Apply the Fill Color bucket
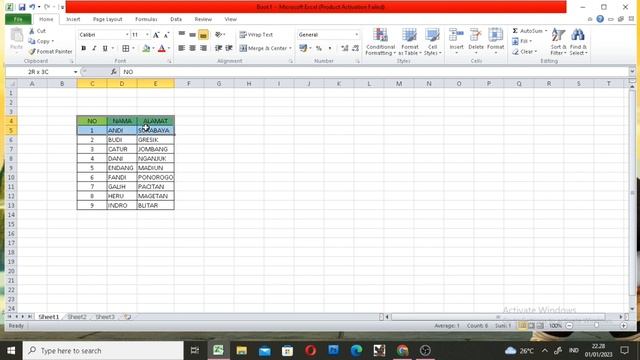 [146, 48]
